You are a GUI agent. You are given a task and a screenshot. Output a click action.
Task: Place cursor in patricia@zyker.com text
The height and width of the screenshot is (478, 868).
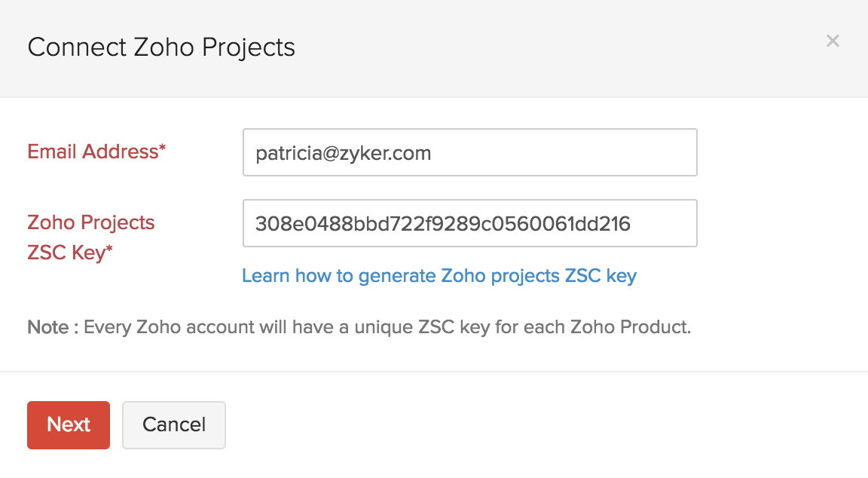[x=343, y=154]
